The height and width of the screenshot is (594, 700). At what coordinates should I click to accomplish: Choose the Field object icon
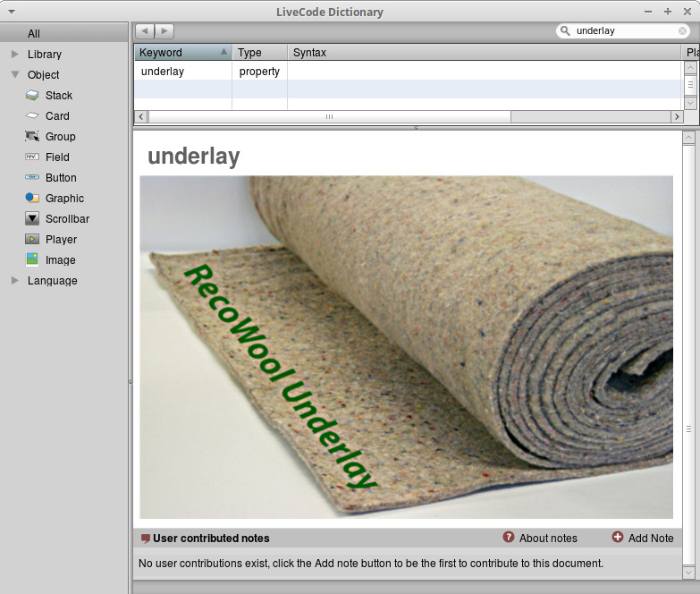coord(32,157)
